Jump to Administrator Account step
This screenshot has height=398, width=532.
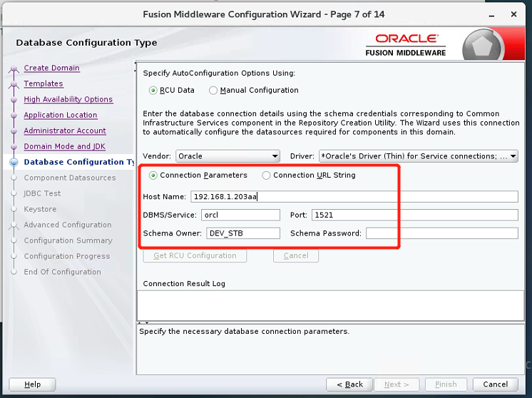65,131
